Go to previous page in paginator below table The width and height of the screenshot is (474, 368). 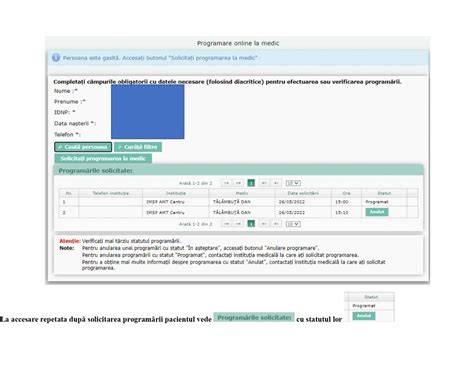(238, 224)
